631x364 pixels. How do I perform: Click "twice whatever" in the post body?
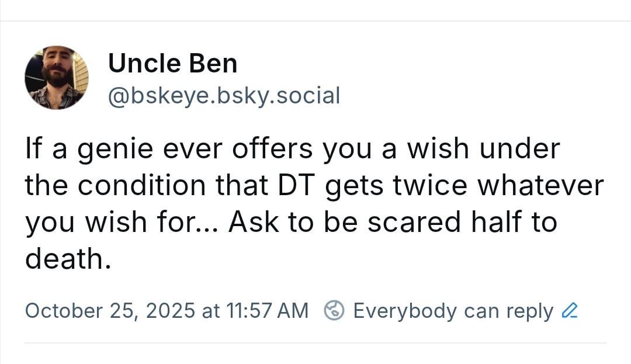coord(512,186)
